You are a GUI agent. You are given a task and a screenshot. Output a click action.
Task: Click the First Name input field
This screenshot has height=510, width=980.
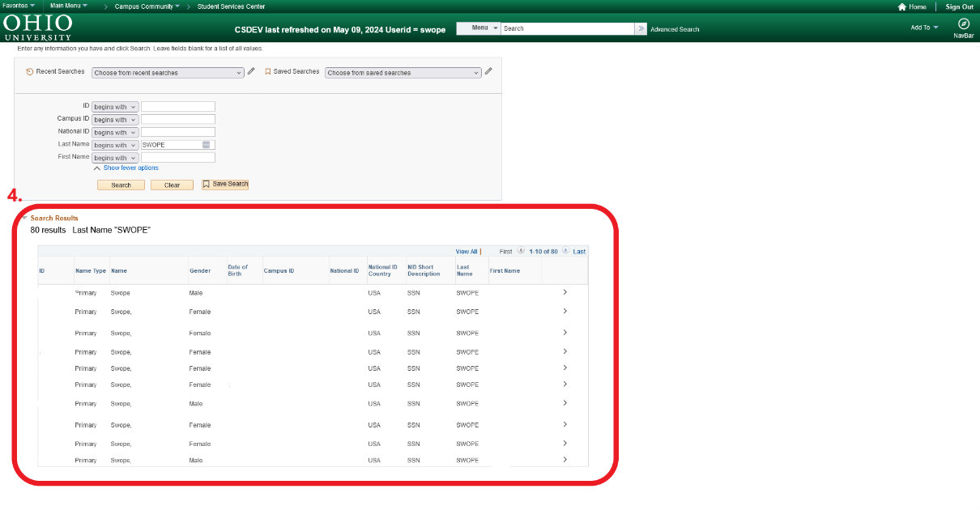177,158
